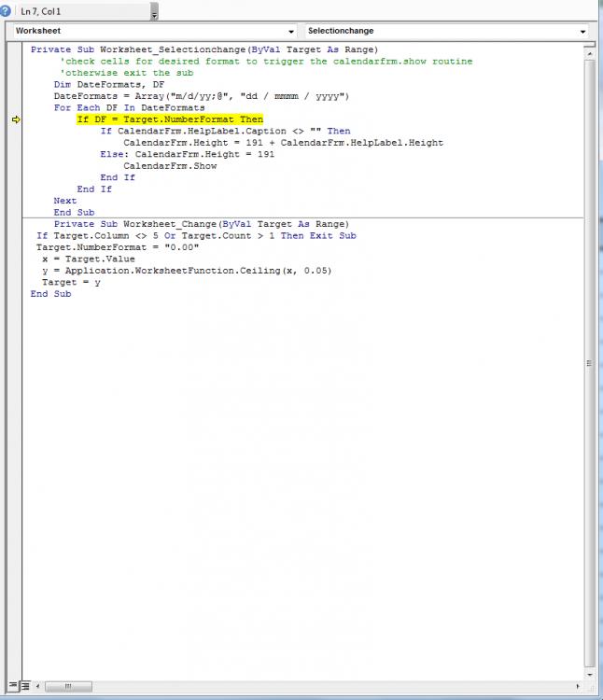The width and height of the screenshot is (603, 700).
Task: Click the yellow execution pointer in margin
Action: click(16, 119)
